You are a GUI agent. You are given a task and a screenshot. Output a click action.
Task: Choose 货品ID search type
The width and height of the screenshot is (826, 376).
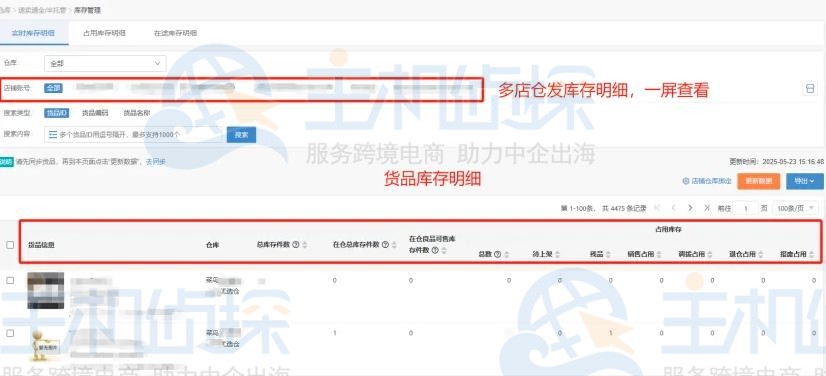[x=56, y=113]
